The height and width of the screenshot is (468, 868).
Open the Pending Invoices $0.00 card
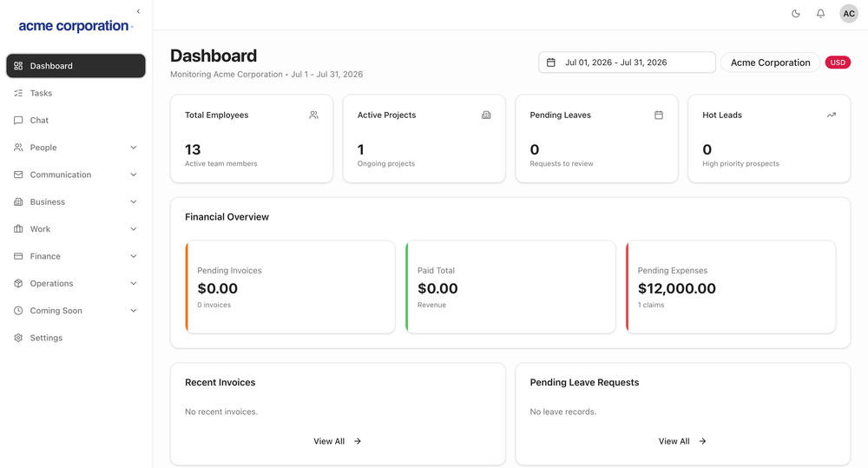click(x=291, y=287)
